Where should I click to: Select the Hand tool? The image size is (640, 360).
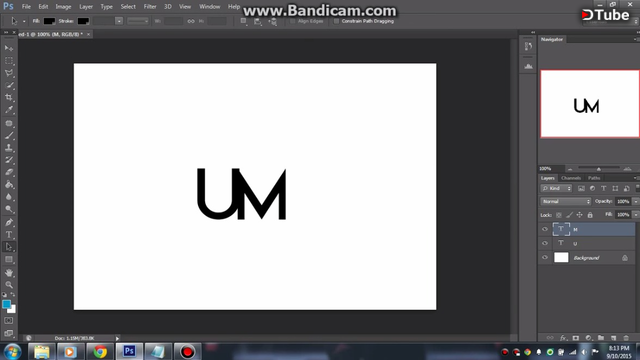pos(9,273)
